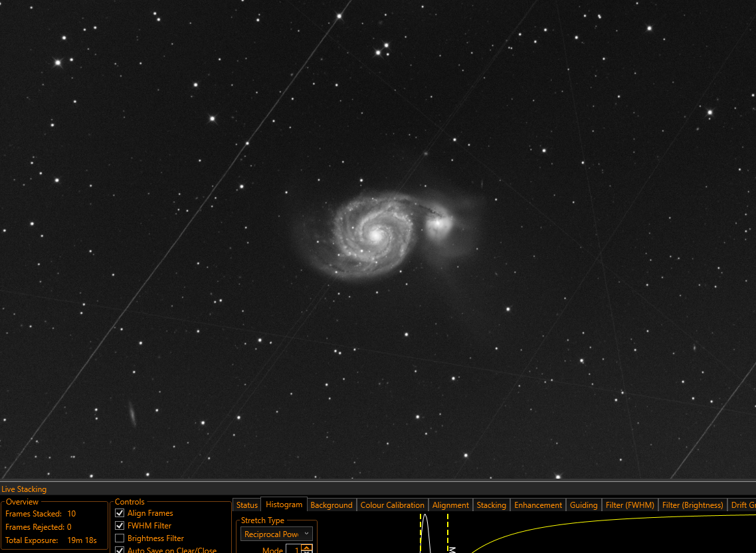Image resolution: width=756 pixels, height=553 pixels.
Task: Expand the Stretch Type dropdown
Action: [x=277, y=534]
